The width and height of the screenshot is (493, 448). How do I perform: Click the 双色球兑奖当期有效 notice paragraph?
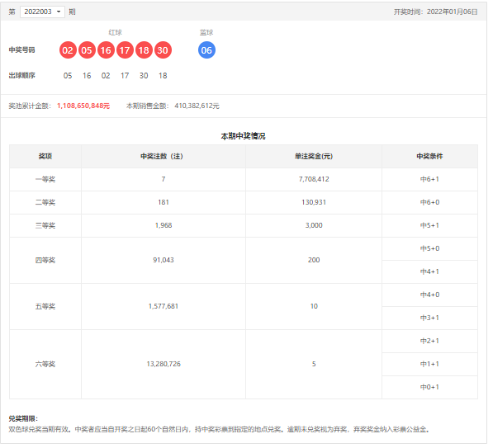click(x=219, y=429)
